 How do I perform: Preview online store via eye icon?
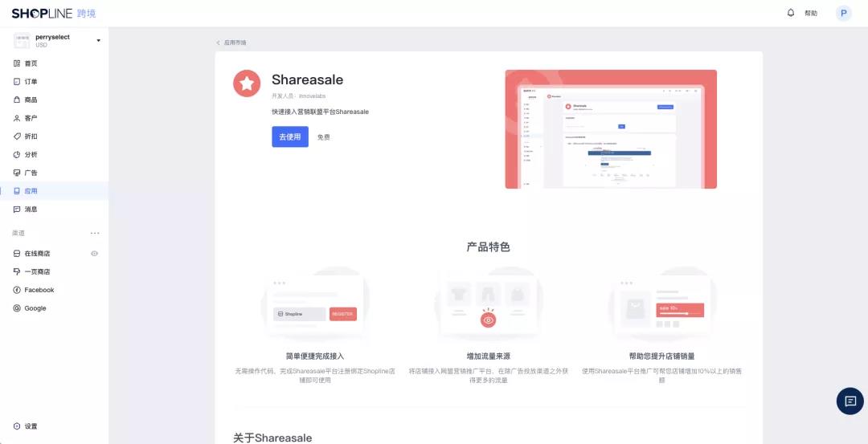pos(94,254)
